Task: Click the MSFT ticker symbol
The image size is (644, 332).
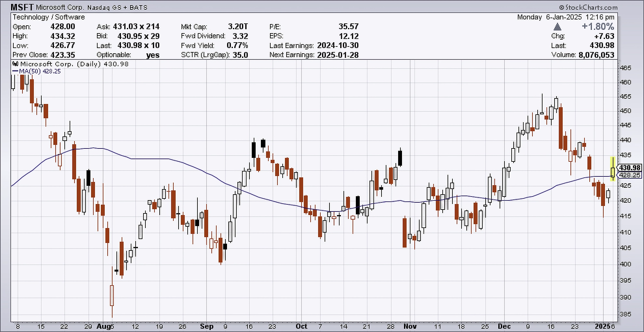Action: tap(22, 7)
